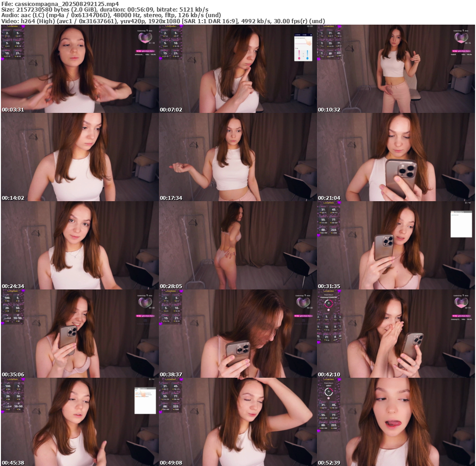This screenshot has height=466, width=476.
Task: Click the 00:52:39 timestamp label
Action: point(328,463)
